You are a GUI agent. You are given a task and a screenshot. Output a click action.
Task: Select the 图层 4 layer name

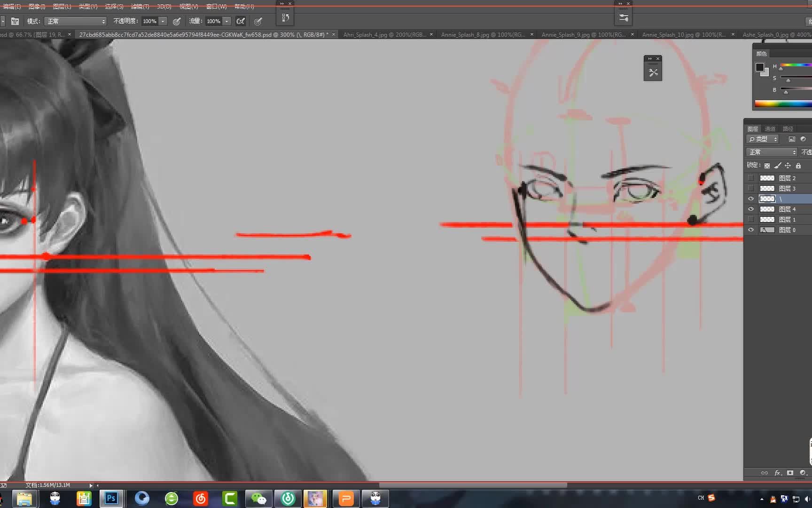pyautogui.click(x=787, y=209)
